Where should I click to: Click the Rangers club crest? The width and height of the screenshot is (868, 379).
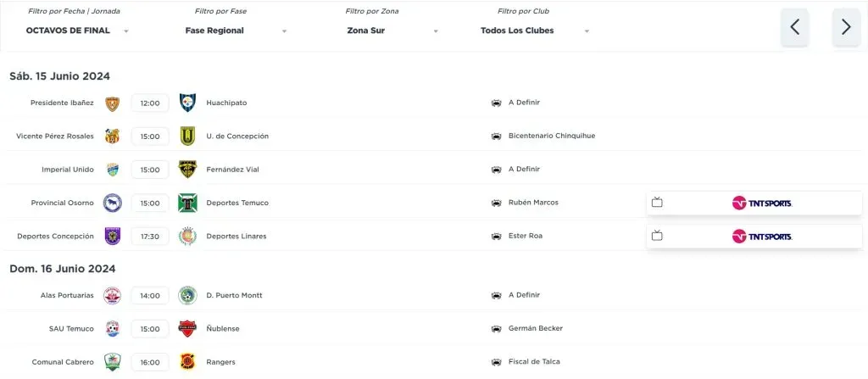187,362
